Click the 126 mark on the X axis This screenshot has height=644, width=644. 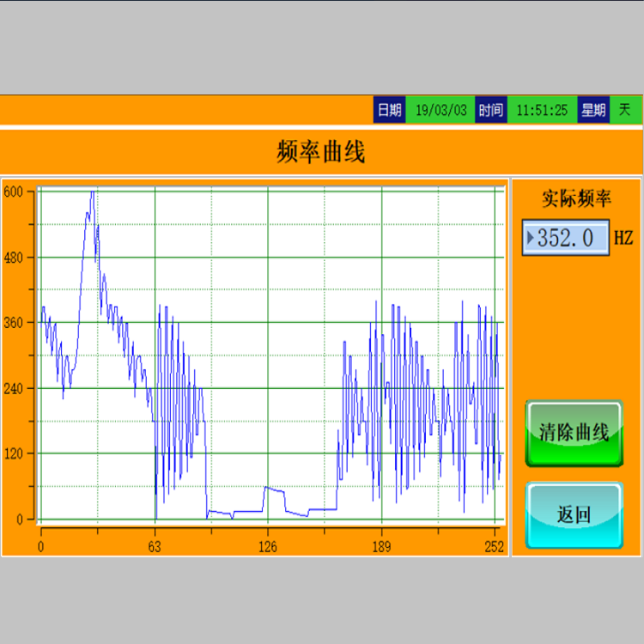pyautogui.click(x=268, y=544)
